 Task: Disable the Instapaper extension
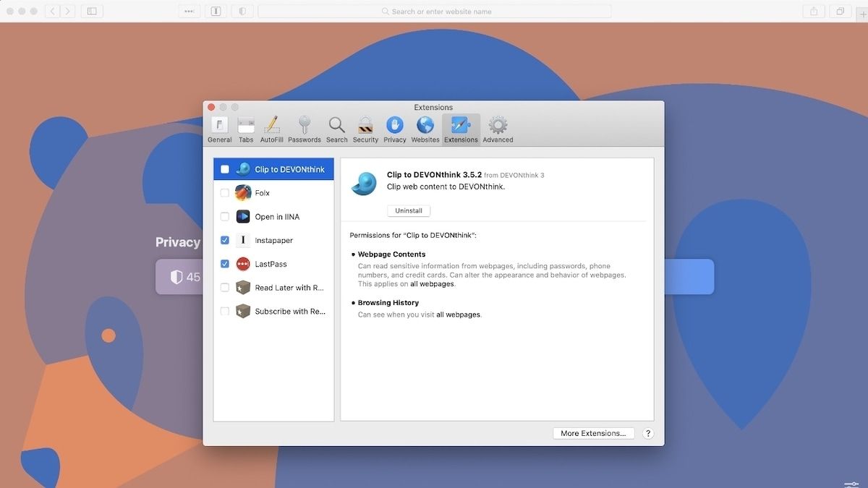(225, 239)
